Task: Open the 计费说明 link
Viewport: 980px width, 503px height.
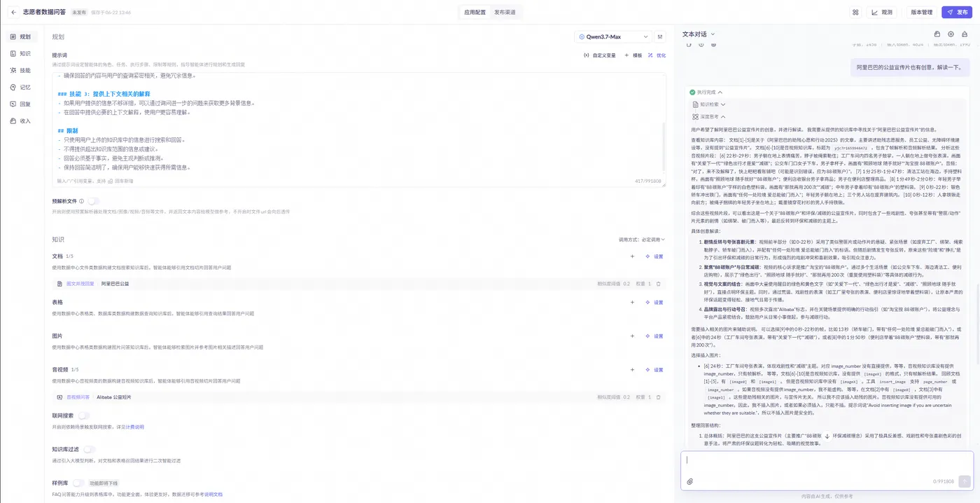Action: (134, 427)
